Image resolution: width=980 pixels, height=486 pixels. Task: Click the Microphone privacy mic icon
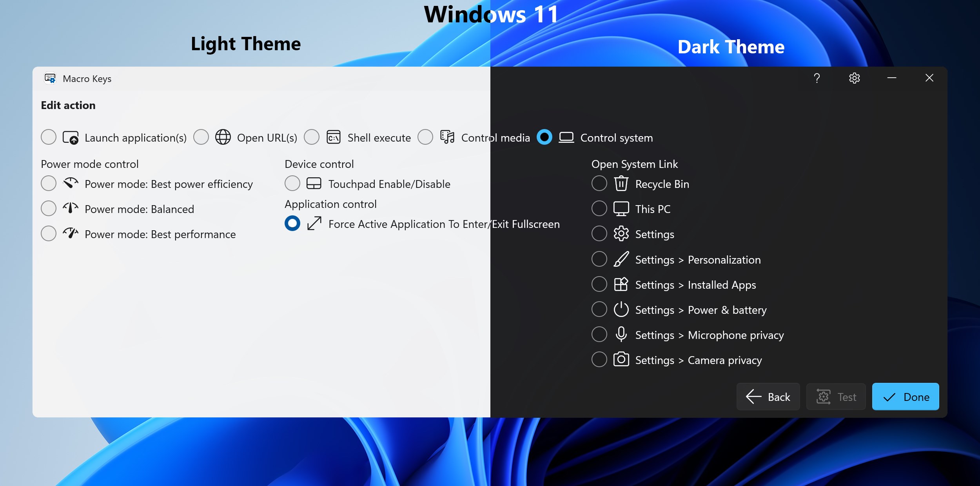(x=621, y=334)
